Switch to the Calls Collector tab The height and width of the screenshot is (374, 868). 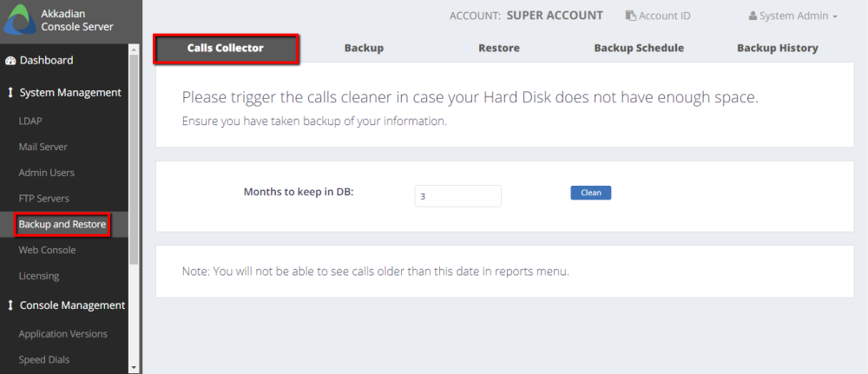pos(226,48)
